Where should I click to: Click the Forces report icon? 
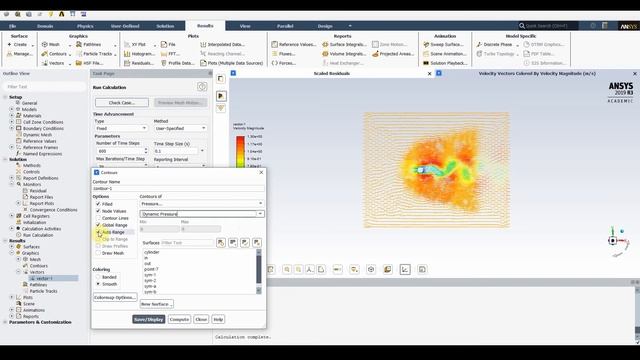(x=275, y=63)
